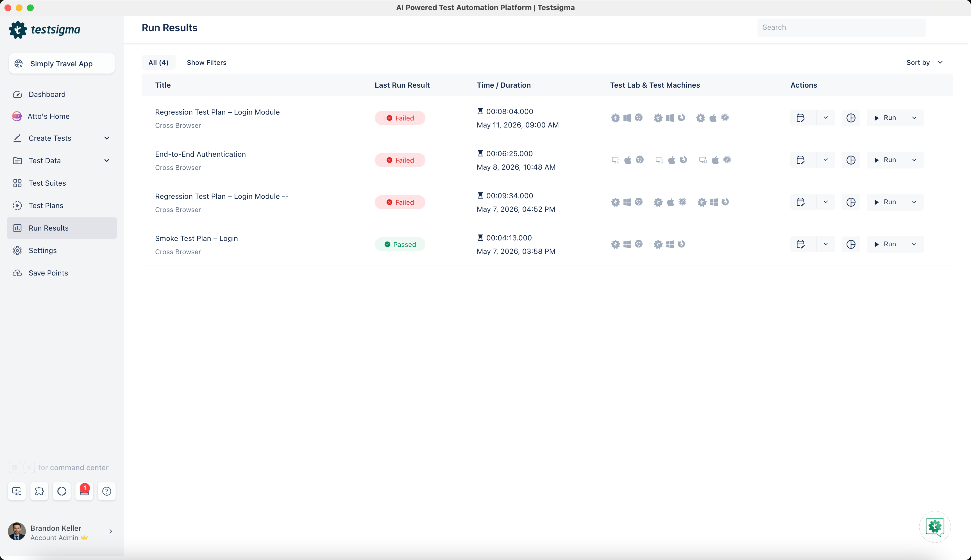Open the Sort by dropdown
Image resolution: width=971 pixels, height=560 pixels.
coord(925,62)
